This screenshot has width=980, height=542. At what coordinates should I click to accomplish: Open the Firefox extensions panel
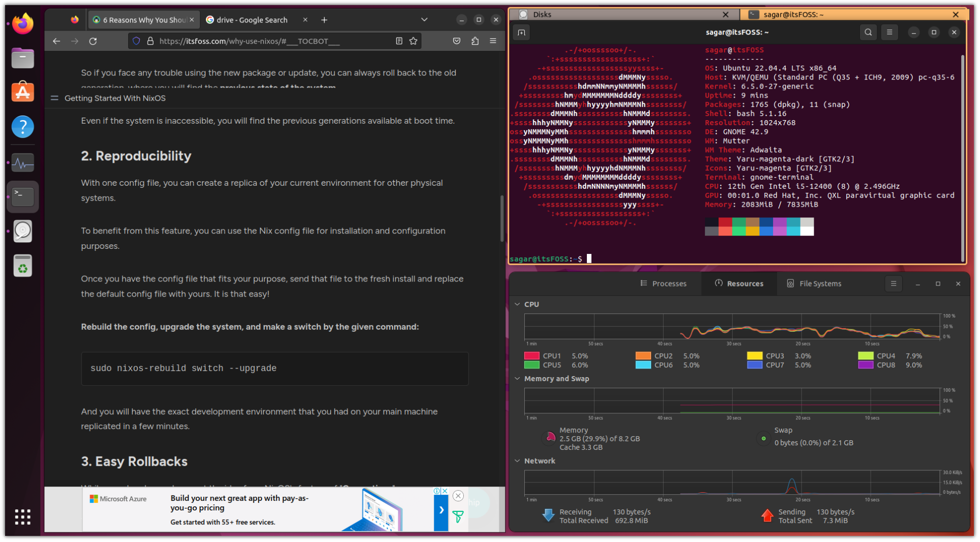tap(475, 41)
